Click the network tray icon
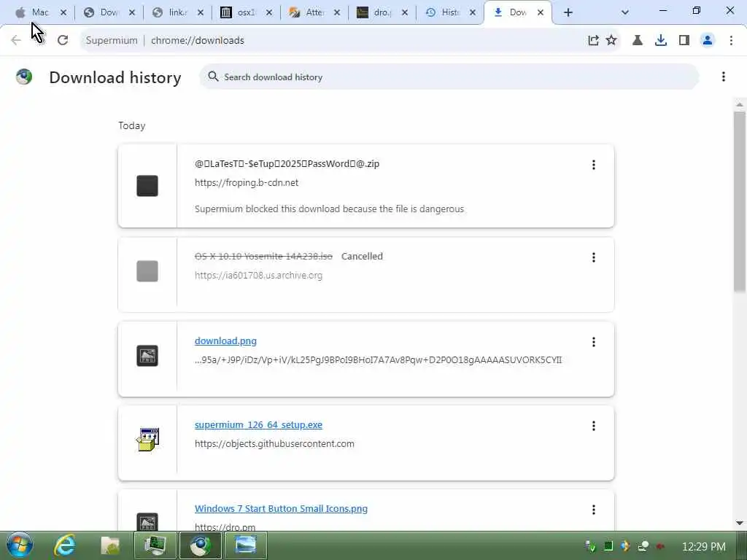This screenshot has width=747, height=560. click(643, 546)
